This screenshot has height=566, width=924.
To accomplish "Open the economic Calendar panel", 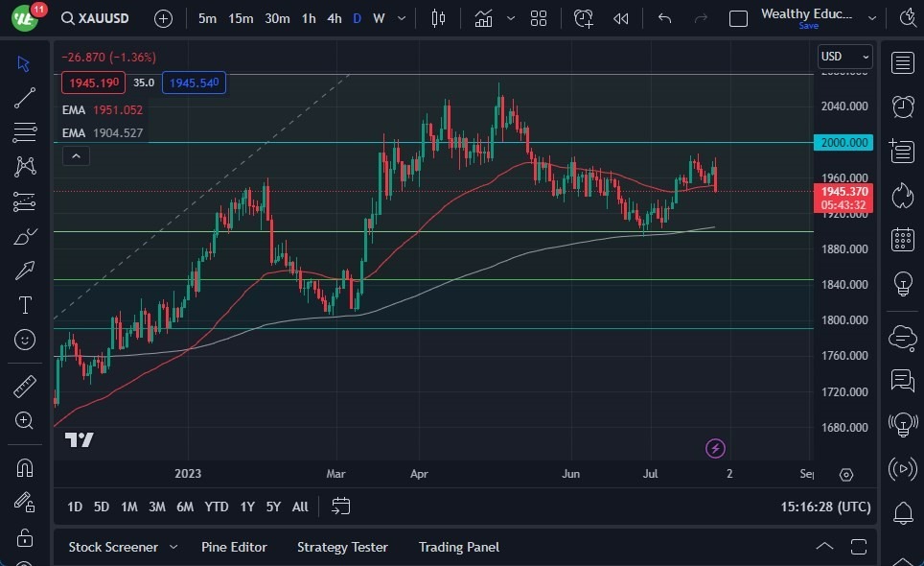I will pyautogui.click(x=902, y=239).
